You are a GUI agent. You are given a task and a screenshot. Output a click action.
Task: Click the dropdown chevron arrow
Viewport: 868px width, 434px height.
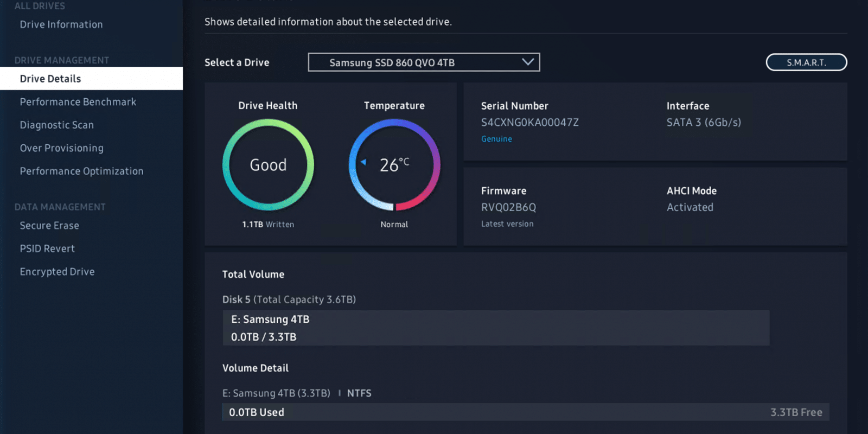[x=528, y=62]
